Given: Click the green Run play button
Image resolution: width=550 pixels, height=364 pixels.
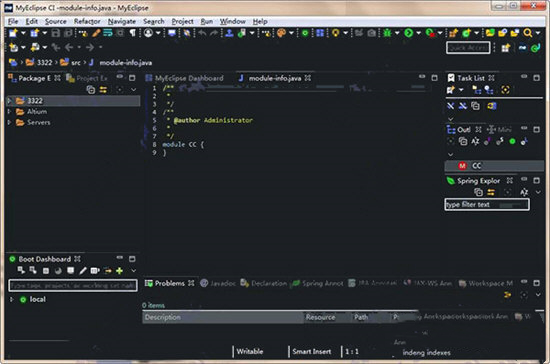Looking at the screenshot, I should click(408, 33).
